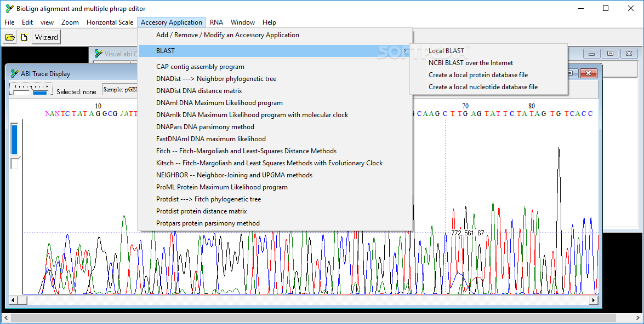Choose Protpars protein parsimony method
The image size is (644, 324).
click(275, 223)
